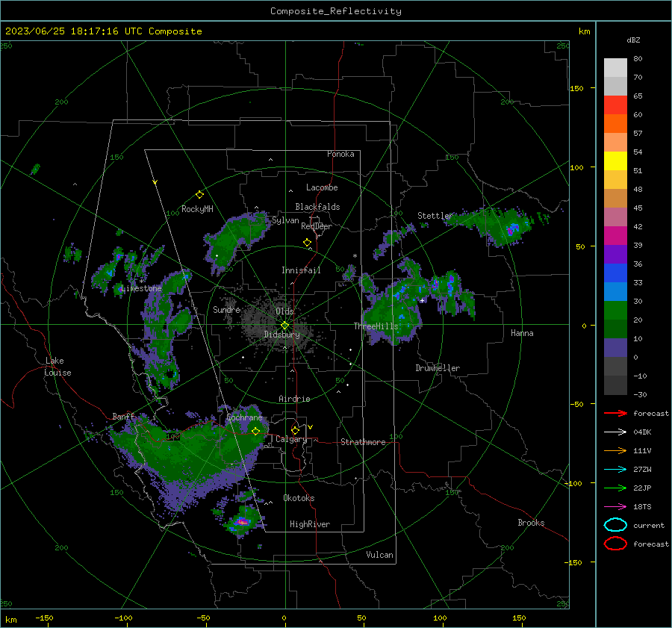Click the Didsbury label
This screenshot has width=672, height=628.
(281, 335)
